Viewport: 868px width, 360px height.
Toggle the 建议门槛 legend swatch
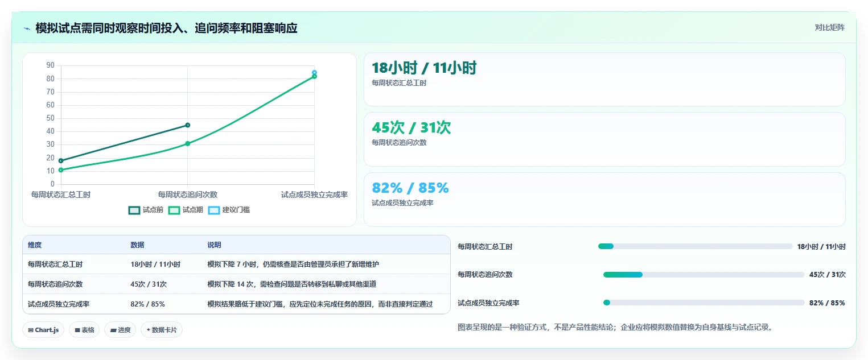pos(214,210)
